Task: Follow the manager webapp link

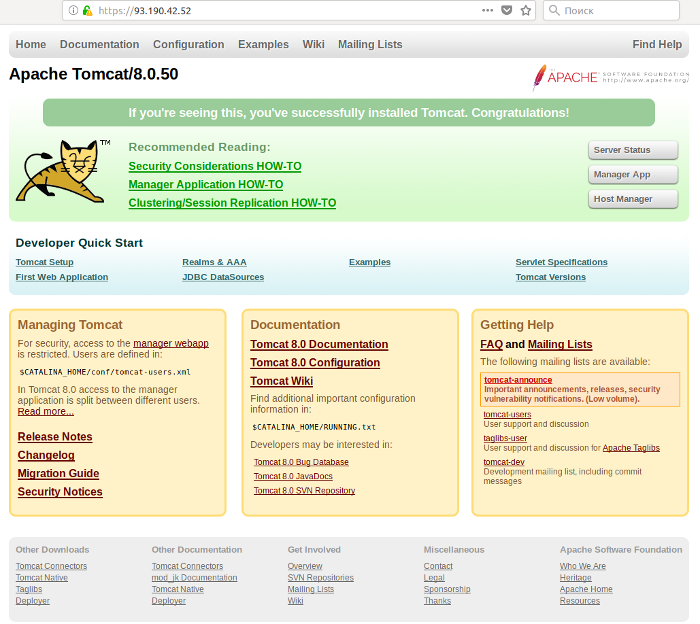Action: click(x=171, y=343)
